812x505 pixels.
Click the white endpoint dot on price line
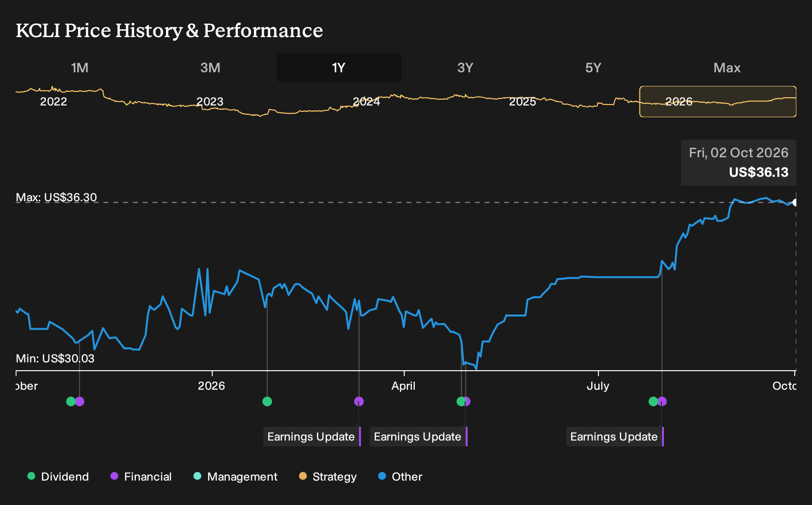tap(795, 202)
